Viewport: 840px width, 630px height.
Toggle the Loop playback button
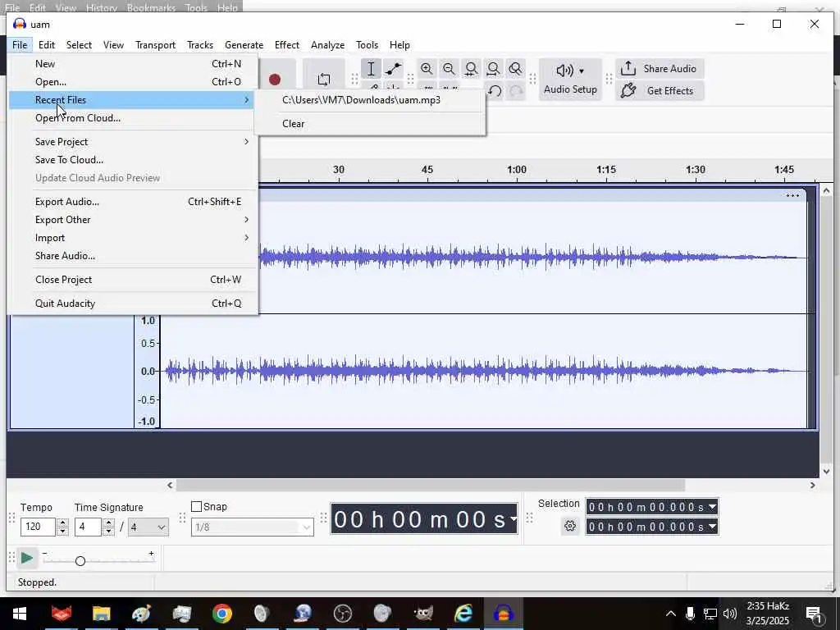[x=323, y=80]
